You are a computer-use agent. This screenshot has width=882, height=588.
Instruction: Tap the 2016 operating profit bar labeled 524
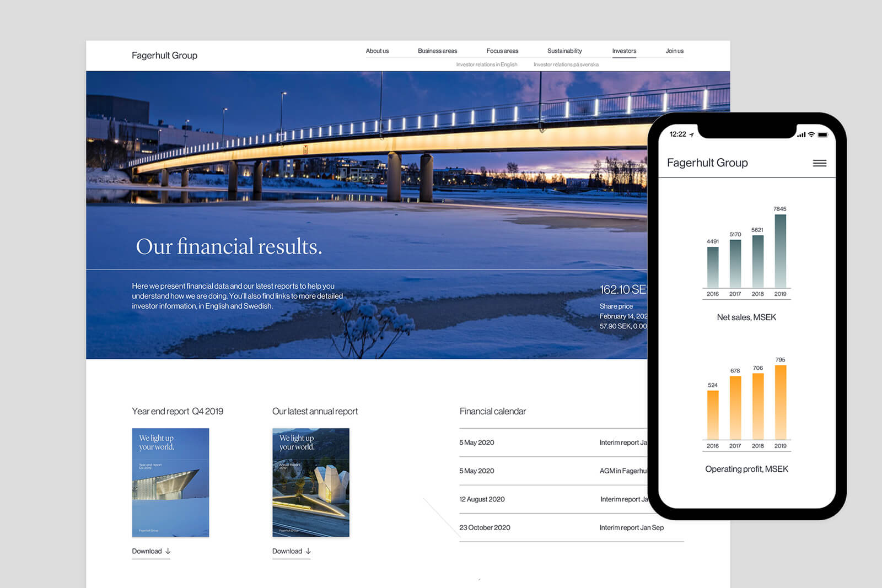713,415
